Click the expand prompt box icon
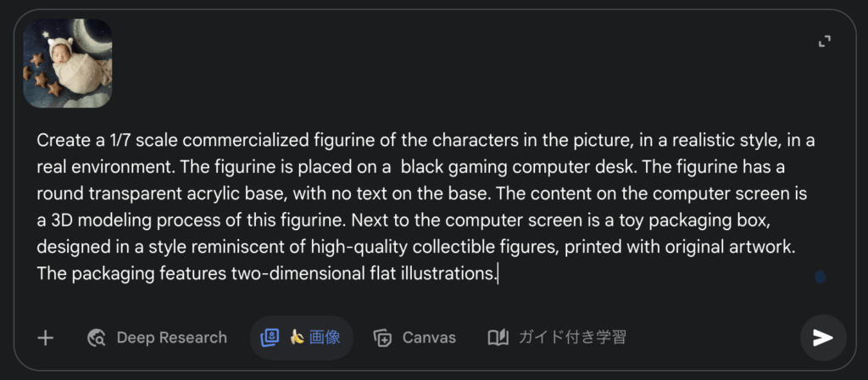 pyautogui.click(x=824, y=41)
